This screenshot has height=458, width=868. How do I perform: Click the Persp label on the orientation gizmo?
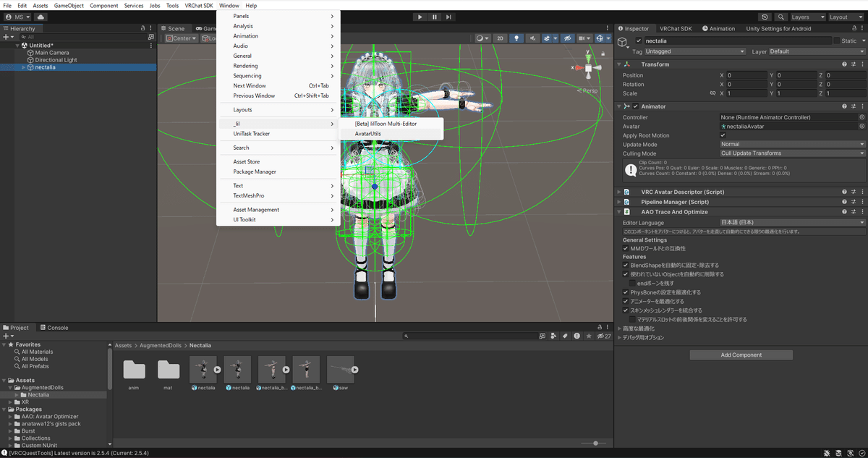(x=591, y=90)
